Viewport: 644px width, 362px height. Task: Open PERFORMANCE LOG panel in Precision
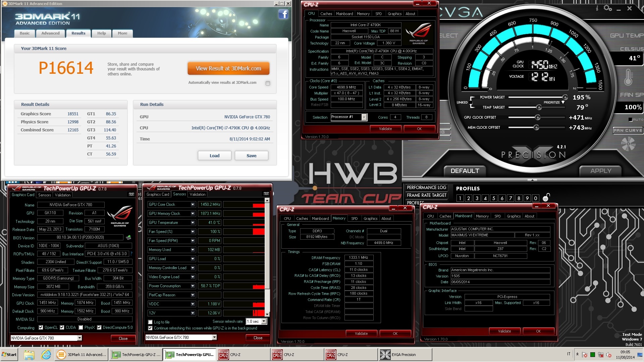[x=426, y=187]
